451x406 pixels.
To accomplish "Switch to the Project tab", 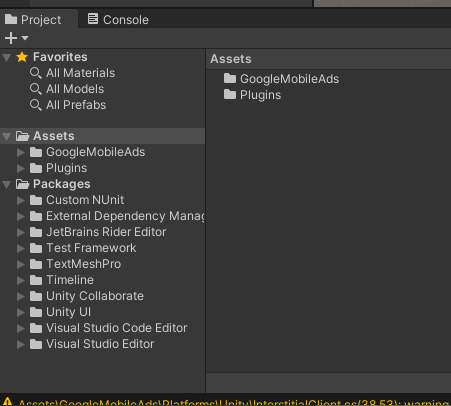I will (39, 19).
